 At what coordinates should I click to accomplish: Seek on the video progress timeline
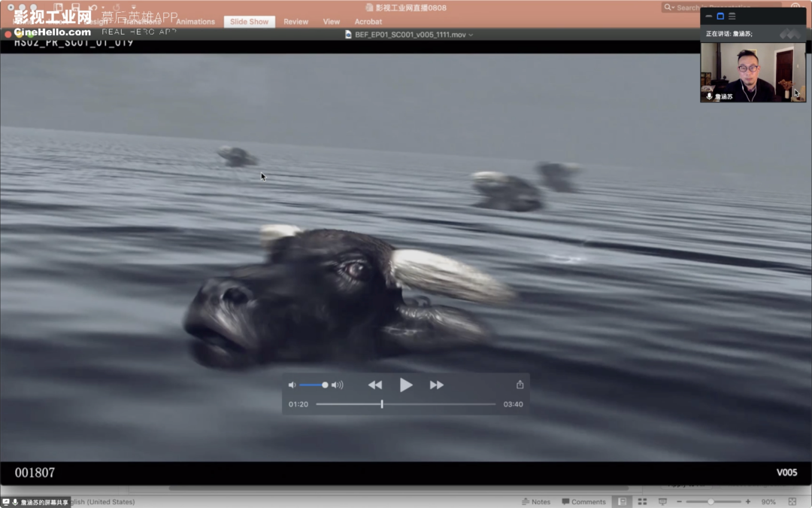(x=405, y=404)
